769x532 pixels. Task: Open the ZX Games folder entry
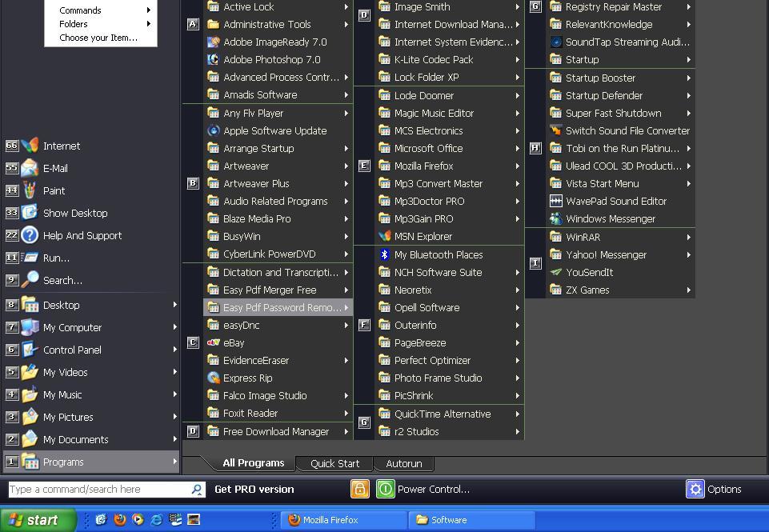(x=620, y=290)
